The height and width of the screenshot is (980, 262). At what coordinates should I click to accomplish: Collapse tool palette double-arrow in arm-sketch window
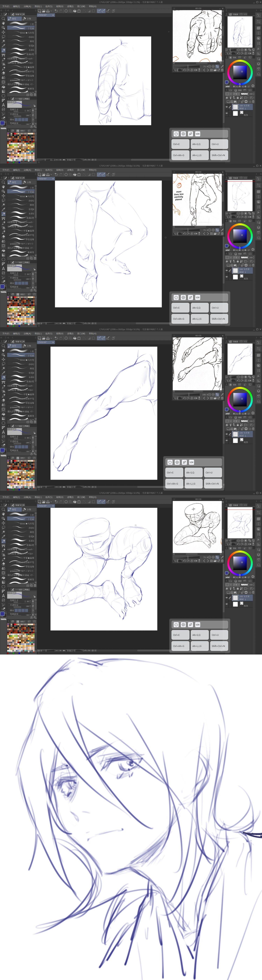(x=2, y=11)
